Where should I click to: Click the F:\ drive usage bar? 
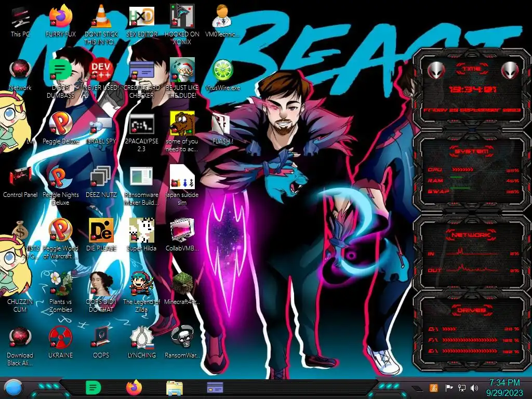tap(470, 340)
